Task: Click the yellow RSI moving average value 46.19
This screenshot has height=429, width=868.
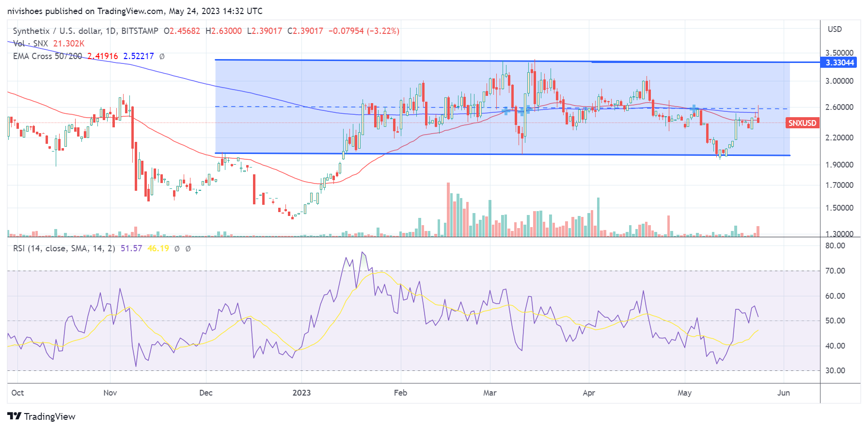Action: (158, 248)
